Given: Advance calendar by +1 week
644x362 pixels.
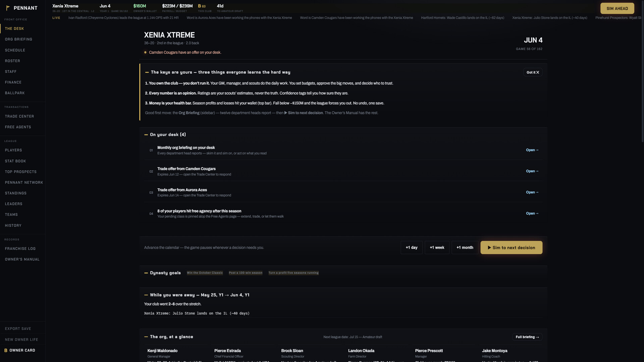Looking at the screenshot, I should click(x=437, y=248).
